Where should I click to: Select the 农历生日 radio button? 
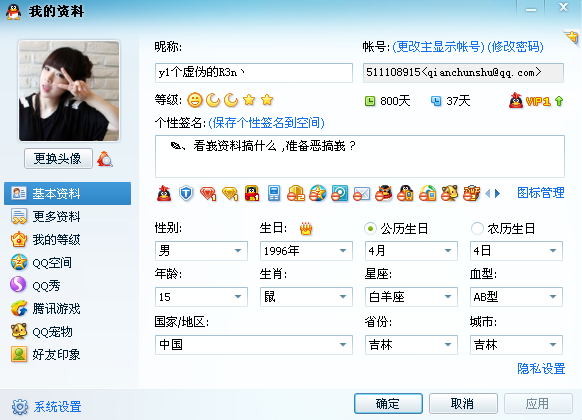[477, 229]
